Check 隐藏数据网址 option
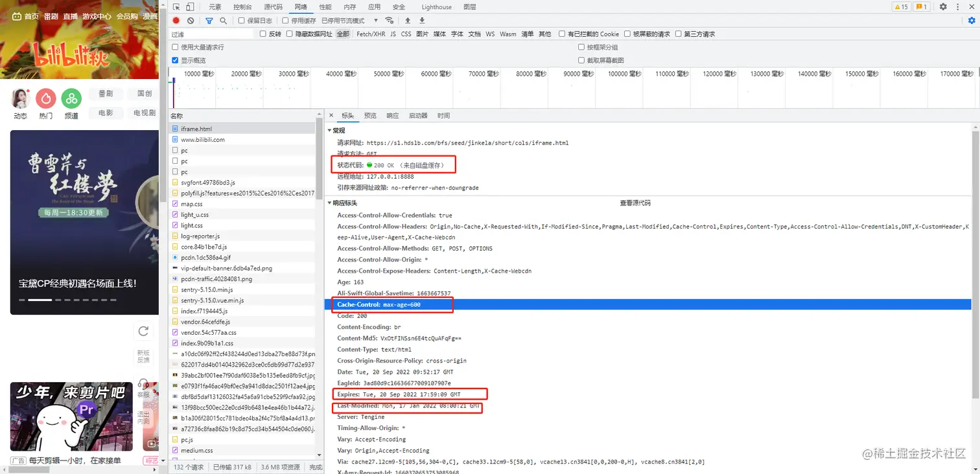The image size is (980, 474). point(289,34)
